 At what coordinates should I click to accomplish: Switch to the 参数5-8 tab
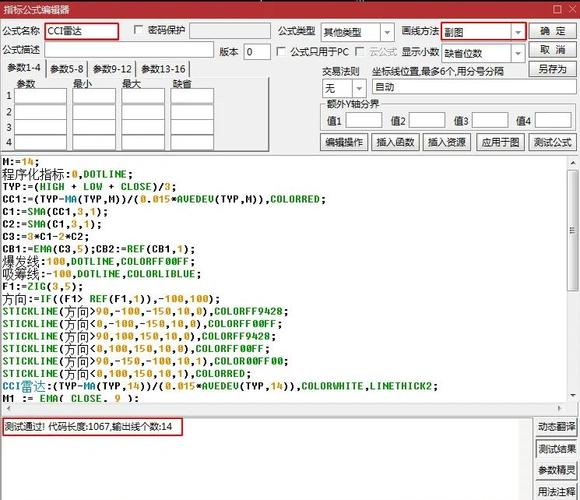pos(67,69)
